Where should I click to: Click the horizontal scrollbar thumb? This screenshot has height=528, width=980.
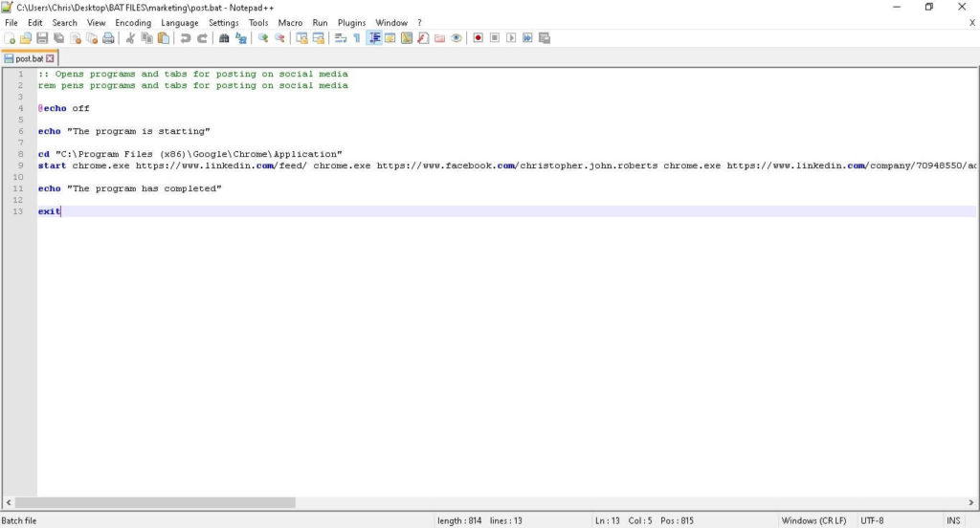(x=155, y=502)
